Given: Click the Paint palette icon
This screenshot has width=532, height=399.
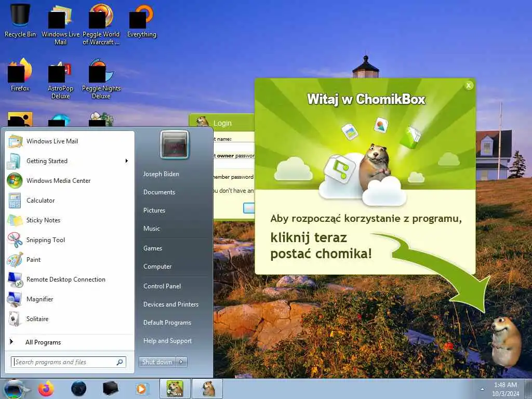Looking at the screenshot, I should (15, 260).
